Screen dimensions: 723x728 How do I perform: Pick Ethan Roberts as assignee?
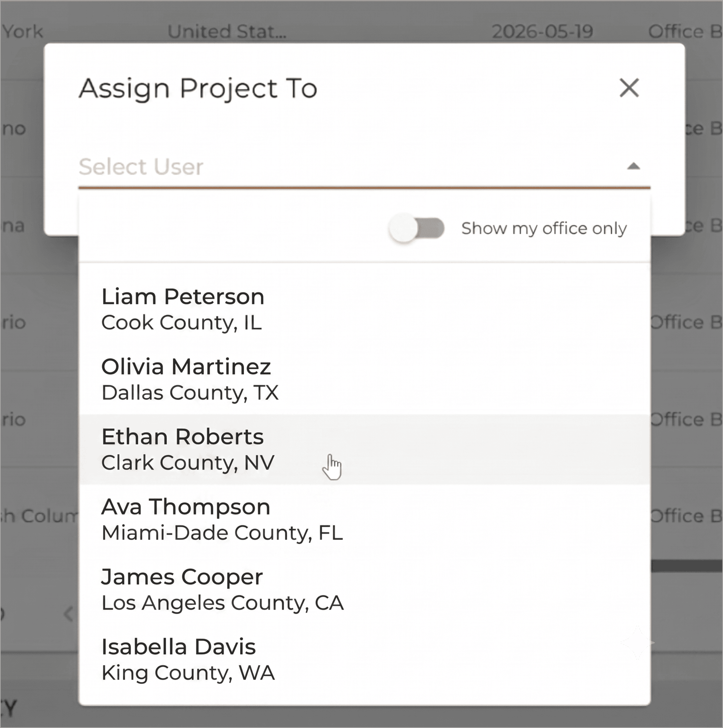pos(364,449)
